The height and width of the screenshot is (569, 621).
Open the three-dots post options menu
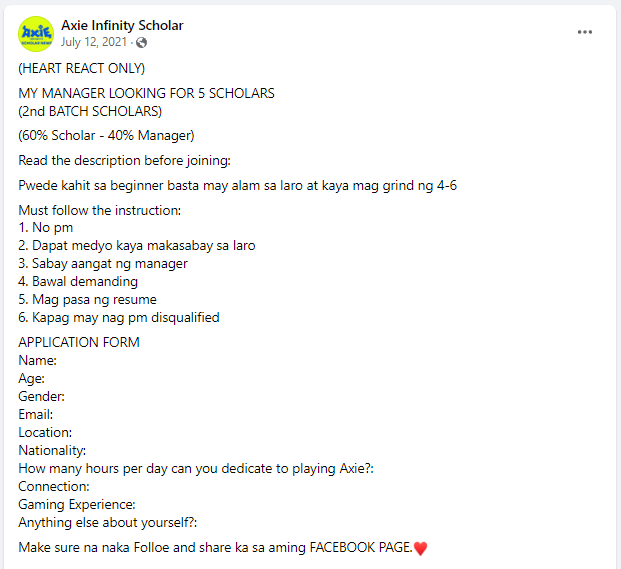click(585, 32)
